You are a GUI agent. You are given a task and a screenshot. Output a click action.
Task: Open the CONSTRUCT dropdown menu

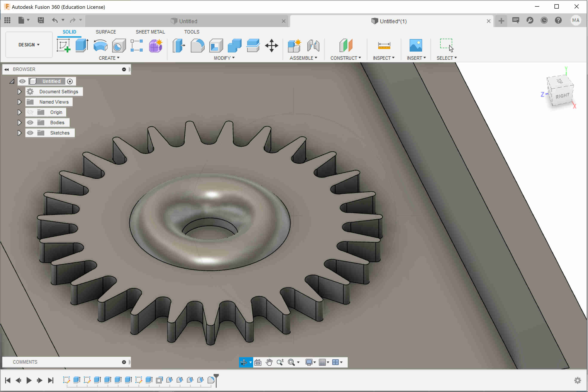346,58
